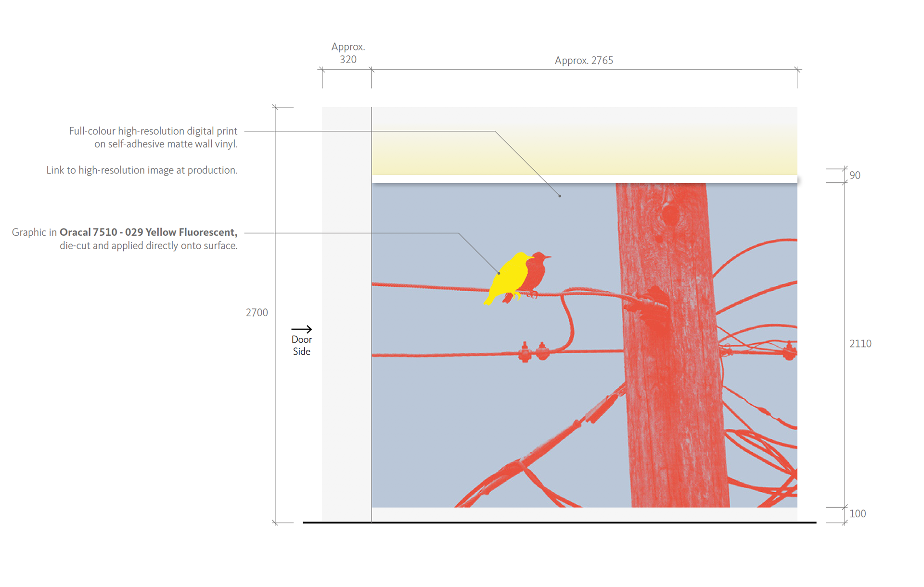The image size is (924, 587).
Task: Select the '2110' dimension value
Action: click(860, 344)
